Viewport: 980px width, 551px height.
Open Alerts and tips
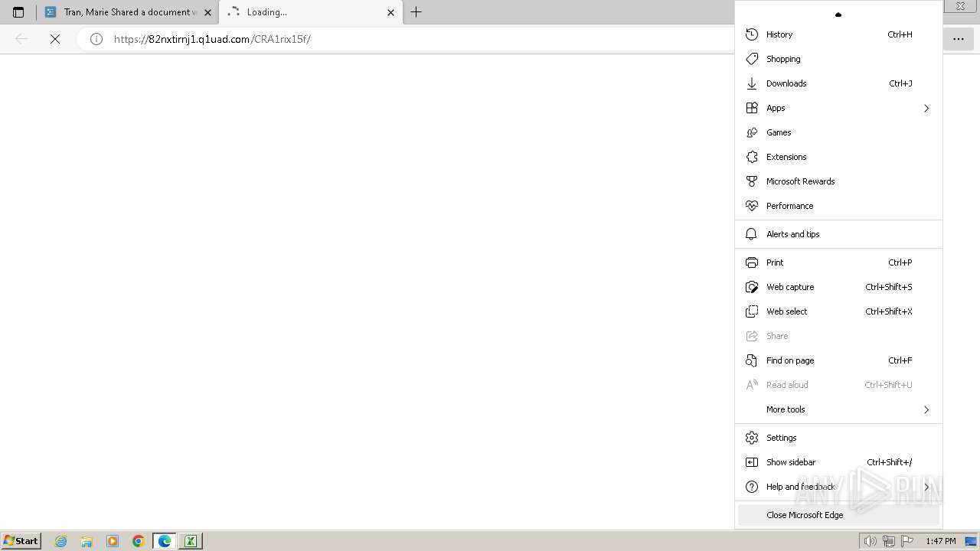tap(838, 234)
